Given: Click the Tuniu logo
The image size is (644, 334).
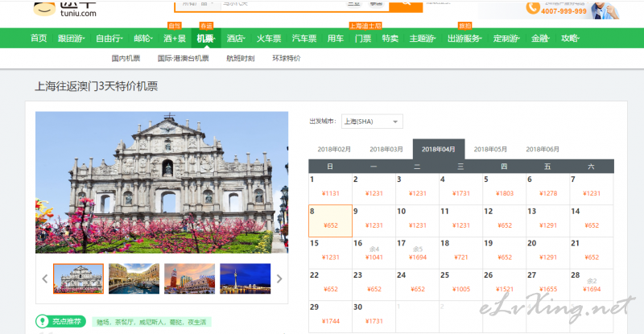Looking at the screenshot, I should point(64,9).
